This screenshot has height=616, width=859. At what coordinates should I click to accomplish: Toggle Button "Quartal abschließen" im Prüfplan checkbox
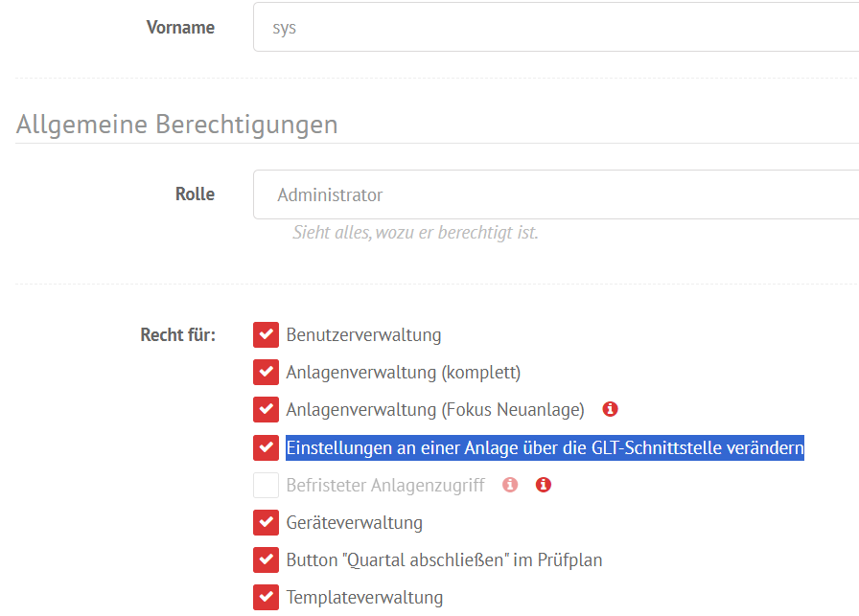pos(266,559)
